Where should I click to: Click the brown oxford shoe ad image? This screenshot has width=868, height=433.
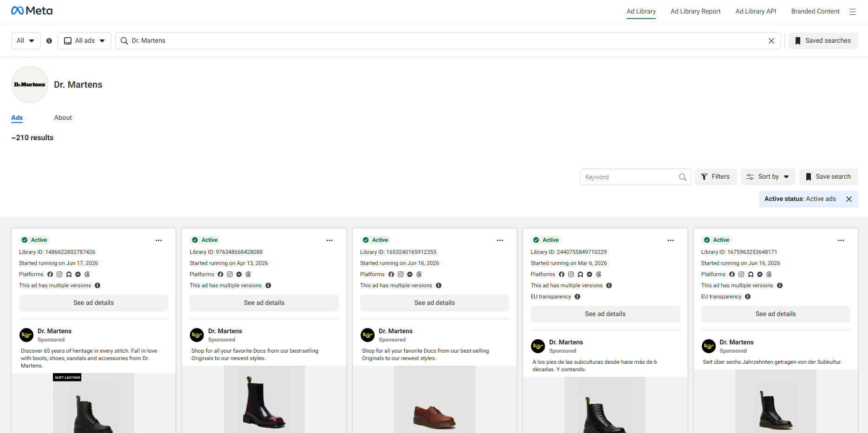(x=434, y=400)
